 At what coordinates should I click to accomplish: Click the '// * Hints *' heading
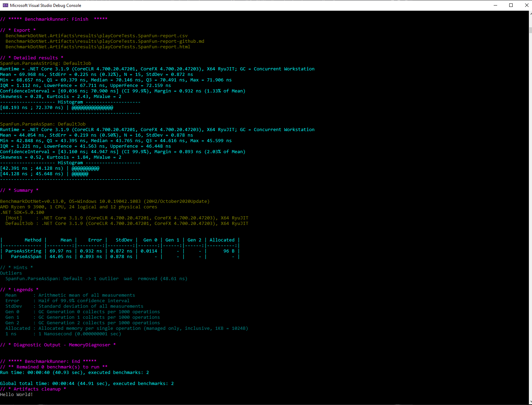click(x=17, y=268)
